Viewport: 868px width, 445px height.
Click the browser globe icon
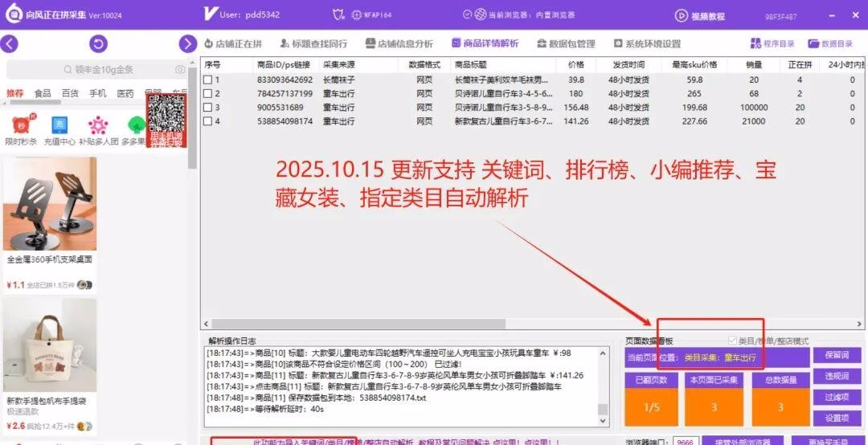pos(481,14)
